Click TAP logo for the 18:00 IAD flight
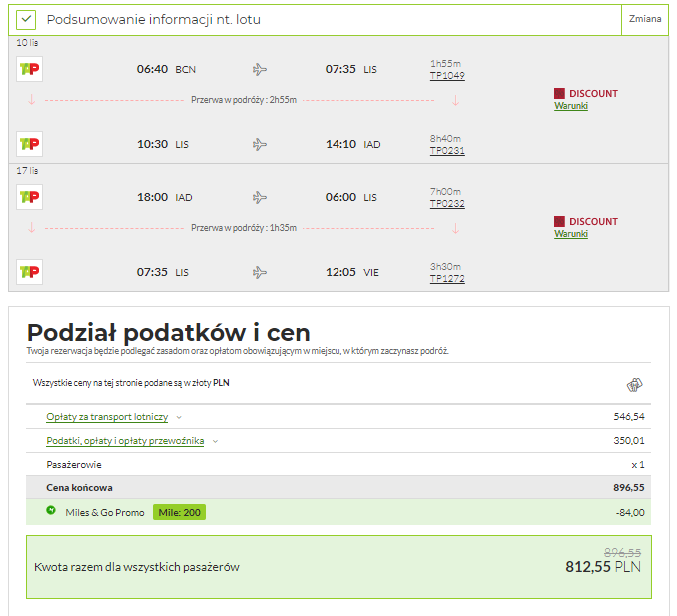The width and height of the screenshot is (677, 616). click(29, 197)
